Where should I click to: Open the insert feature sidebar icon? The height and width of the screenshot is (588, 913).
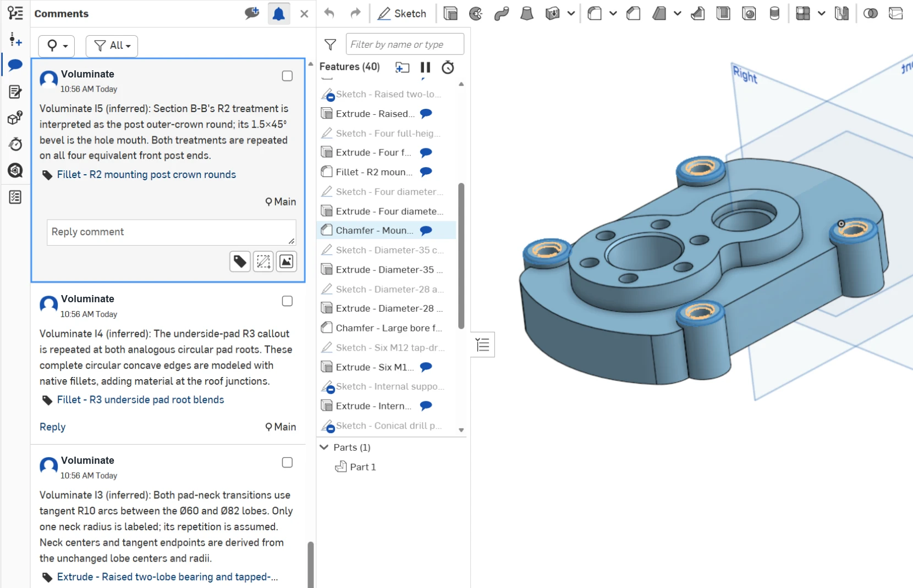[15, 39]
